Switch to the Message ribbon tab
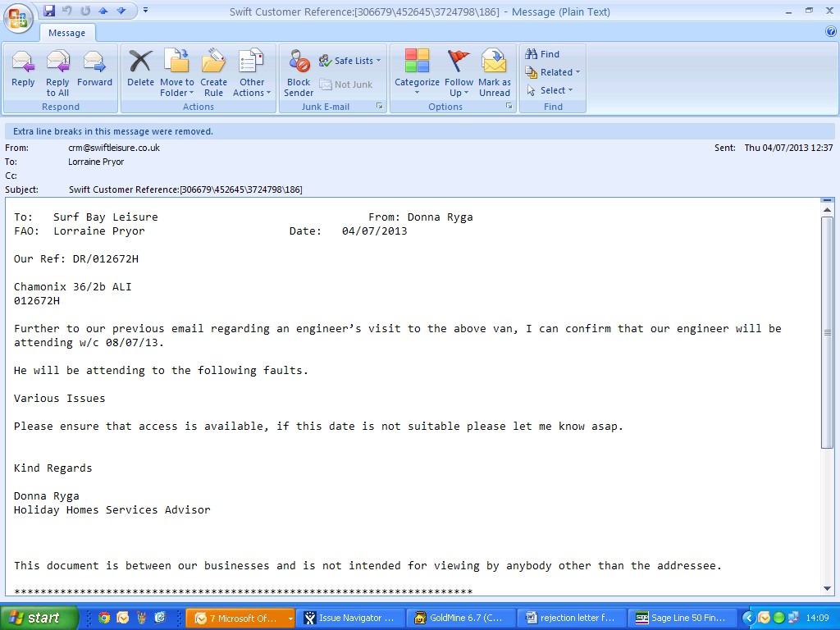The height and width of the screenshot is (630, 840). (x=67, y=33)
